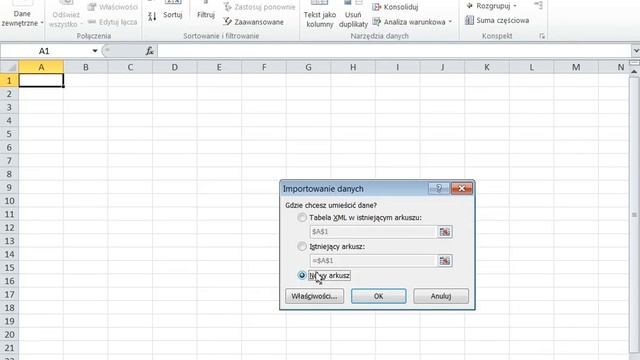Image resolution: width=640 pixels, height=360 pixels.
Task: Confirm import with the OK button
Action: 378,296
